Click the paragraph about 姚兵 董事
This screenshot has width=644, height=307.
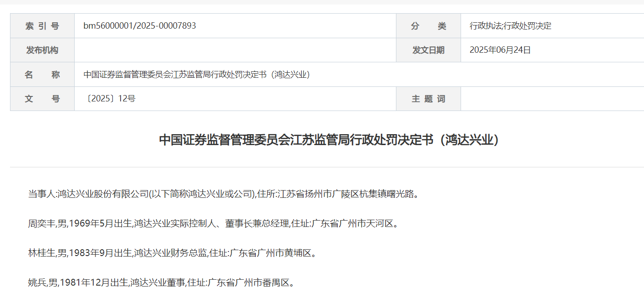[161, 282]
